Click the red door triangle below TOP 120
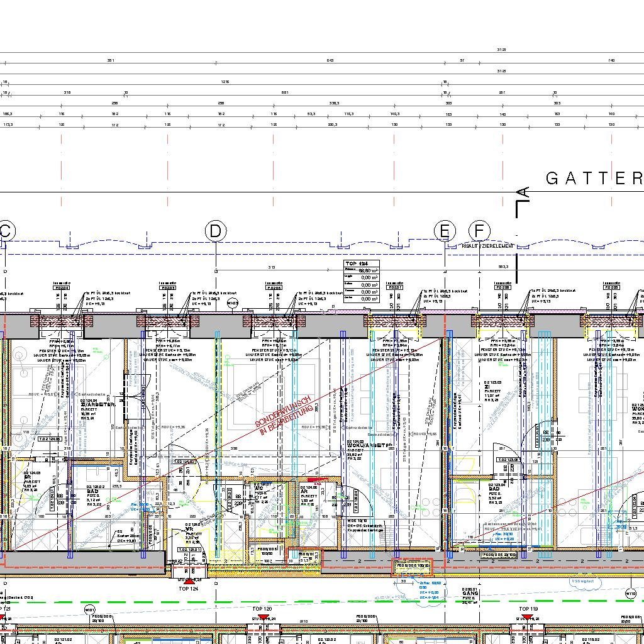The height and width of the screenshot is (644, 644). [263, 619]
